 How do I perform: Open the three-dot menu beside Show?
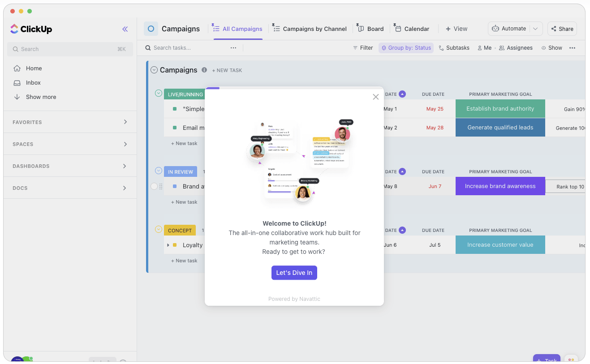(x=572, y=48)
